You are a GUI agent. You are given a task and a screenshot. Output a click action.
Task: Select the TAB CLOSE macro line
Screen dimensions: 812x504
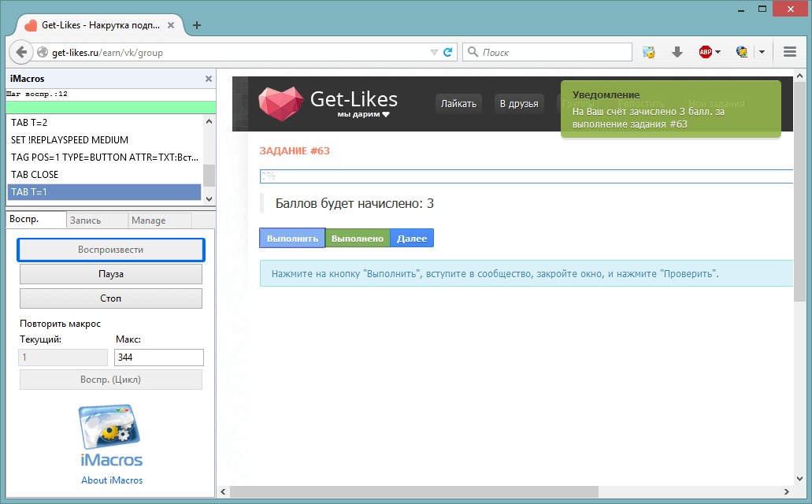[105, 175]
